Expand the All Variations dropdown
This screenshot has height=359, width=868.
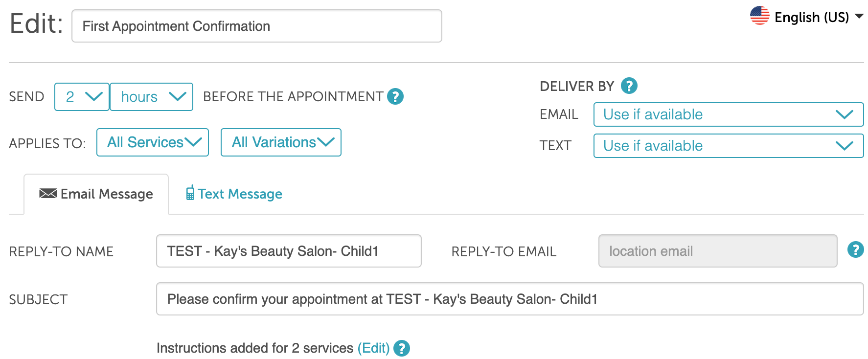point(281,142)
